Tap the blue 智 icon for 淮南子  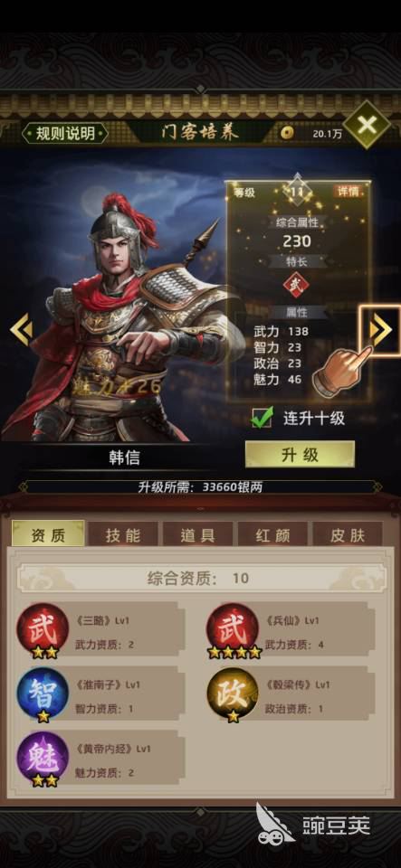(x=43, y=694)
